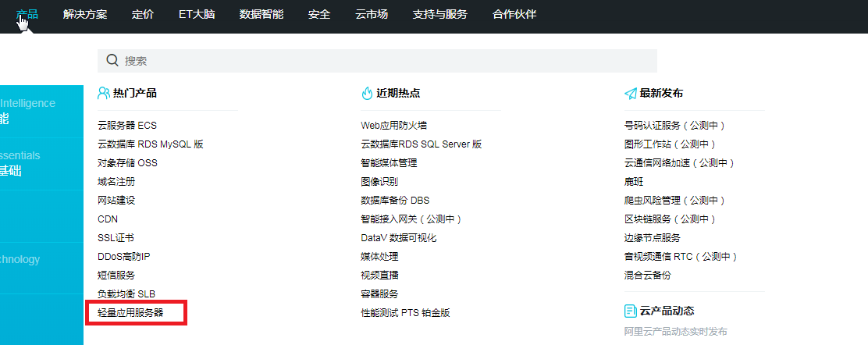Select 混合云备份 product
The image size is (868, 345).
pyautogui.click(x=648, y=276)
